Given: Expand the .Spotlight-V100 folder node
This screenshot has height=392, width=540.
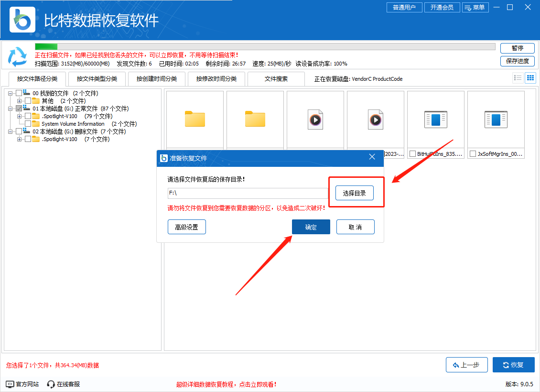Looking at the screenshot, I should click(x=19, y=116).
